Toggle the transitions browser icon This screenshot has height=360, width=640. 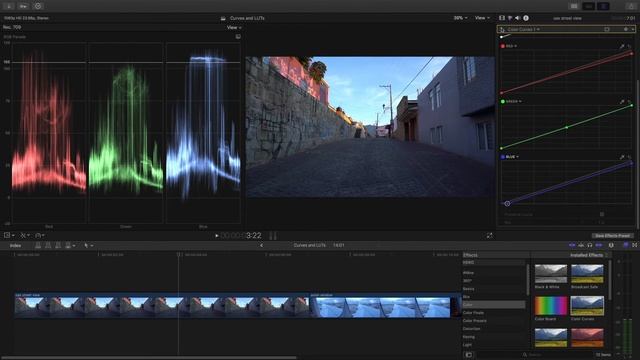635,245
